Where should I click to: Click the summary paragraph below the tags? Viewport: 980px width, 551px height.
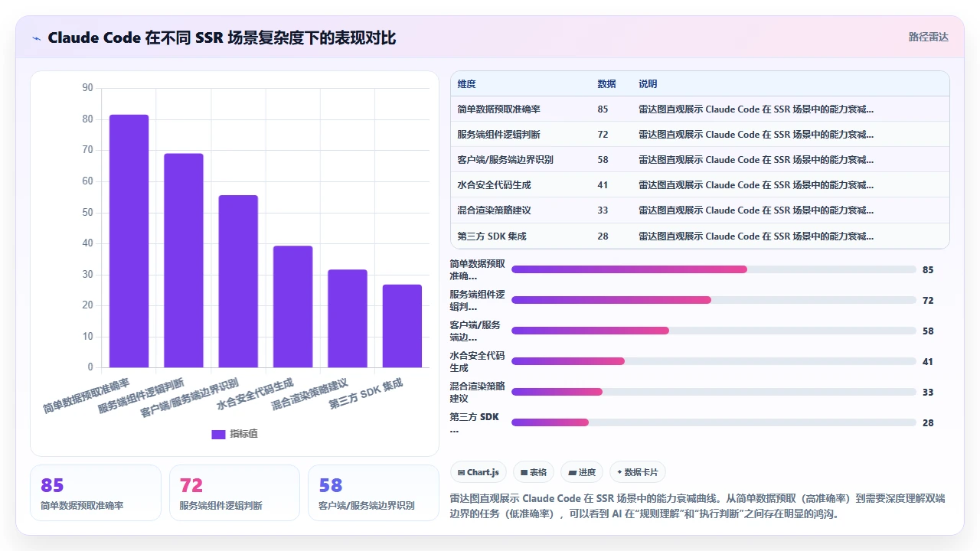click(698, 506)
